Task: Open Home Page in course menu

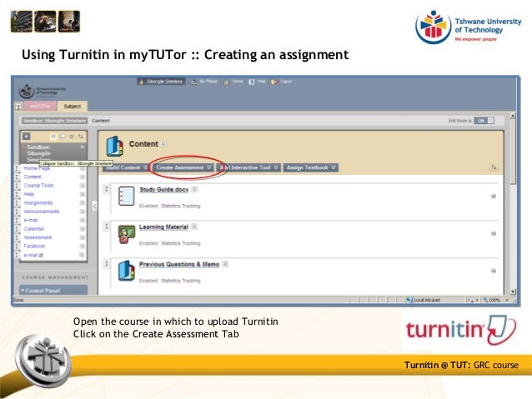Action: (37, 168)
